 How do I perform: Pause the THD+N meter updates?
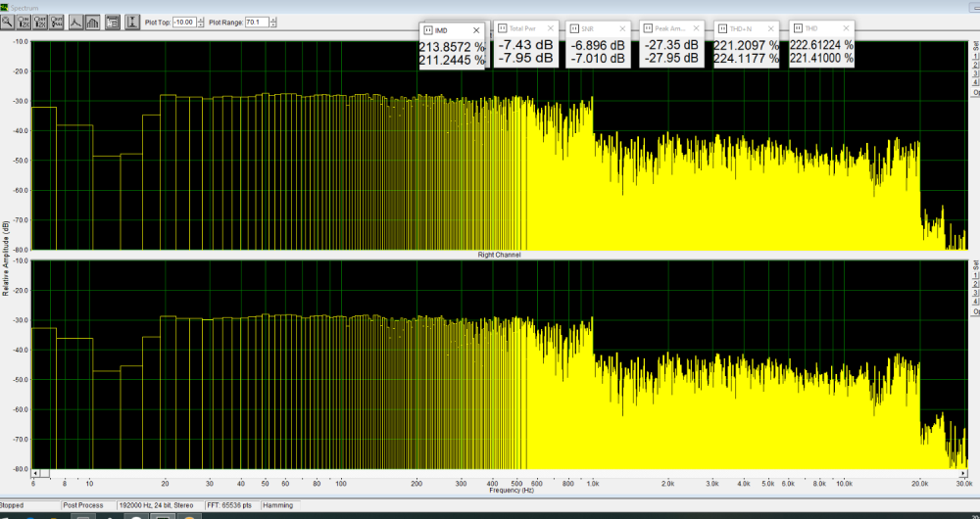click(721, 29)
